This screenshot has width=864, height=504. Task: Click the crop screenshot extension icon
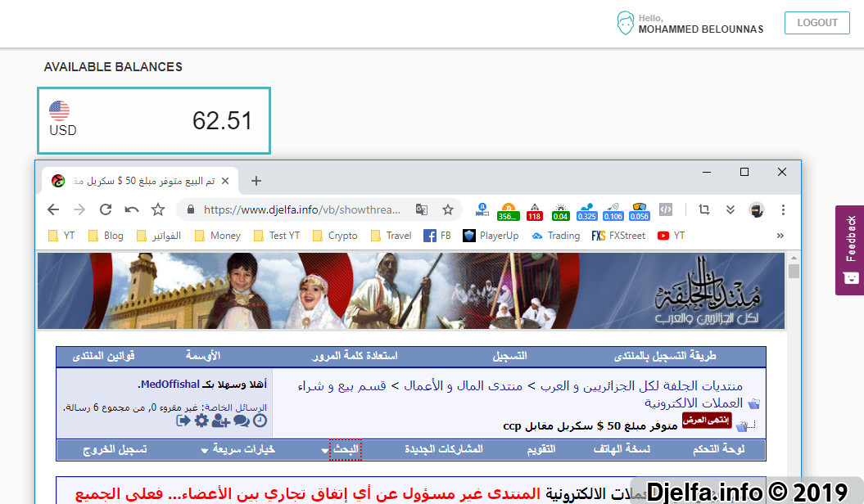(704, 209)
